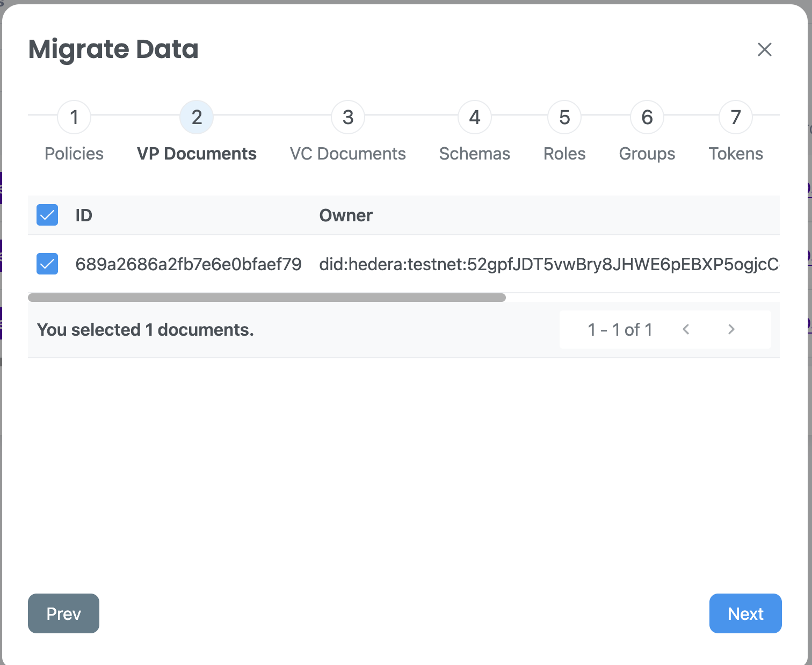812x665 pixels.
Task: Click step 3 circle for VC Documents
Action: click(348, 117)
